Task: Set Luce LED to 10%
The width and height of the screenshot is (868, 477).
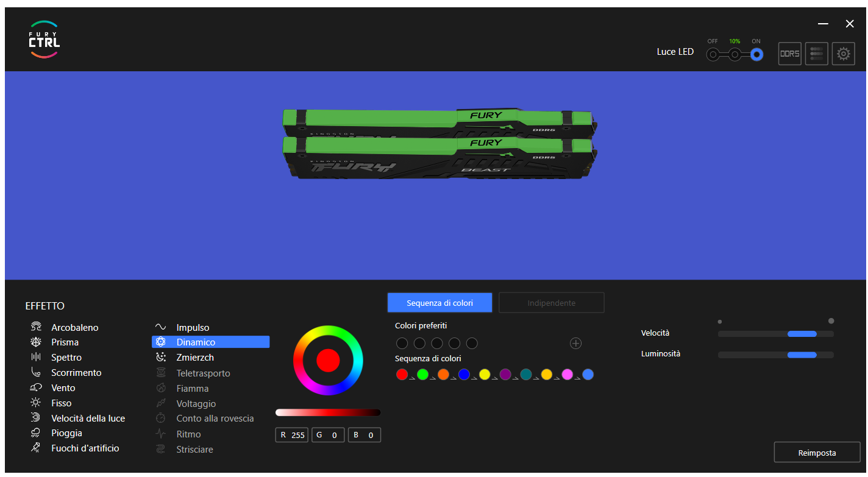Action: pyautogui.click(x=735, y=55)
